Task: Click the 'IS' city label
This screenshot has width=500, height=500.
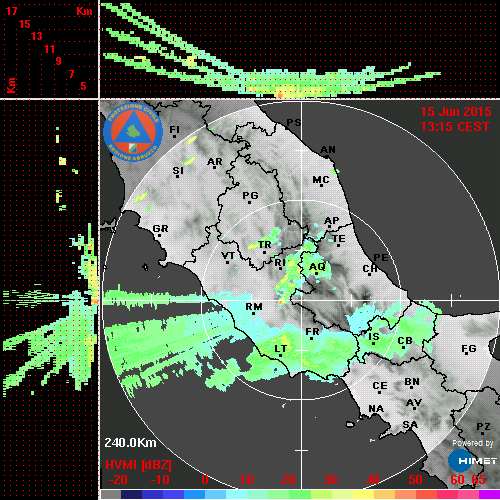Action: click(374, 337)
